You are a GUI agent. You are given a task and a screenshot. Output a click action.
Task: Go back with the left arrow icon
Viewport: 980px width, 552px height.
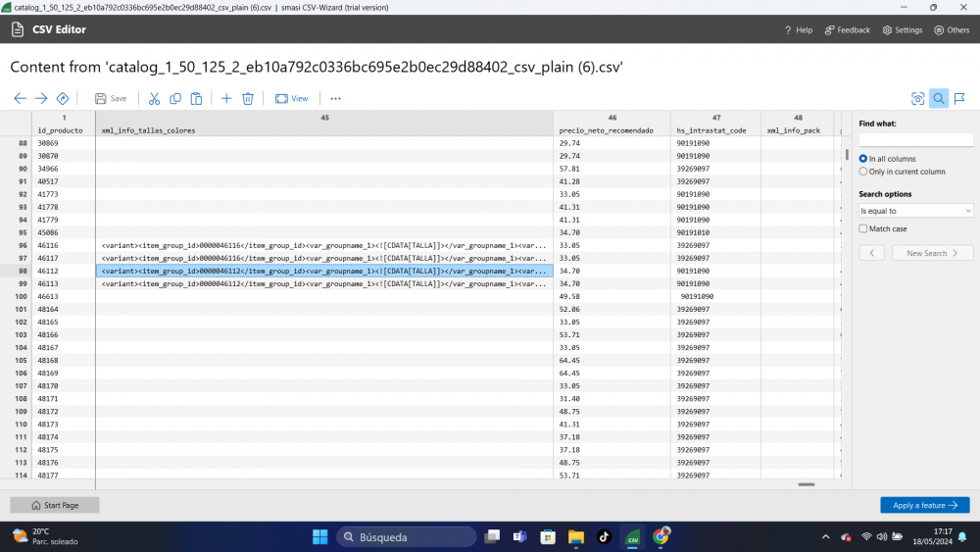click(20, 99)
